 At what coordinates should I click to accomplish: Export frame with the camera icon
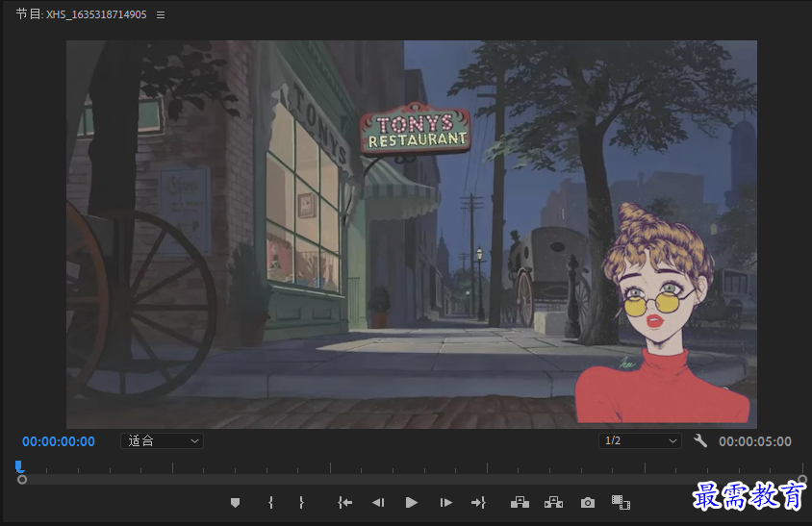click(588, 503)
